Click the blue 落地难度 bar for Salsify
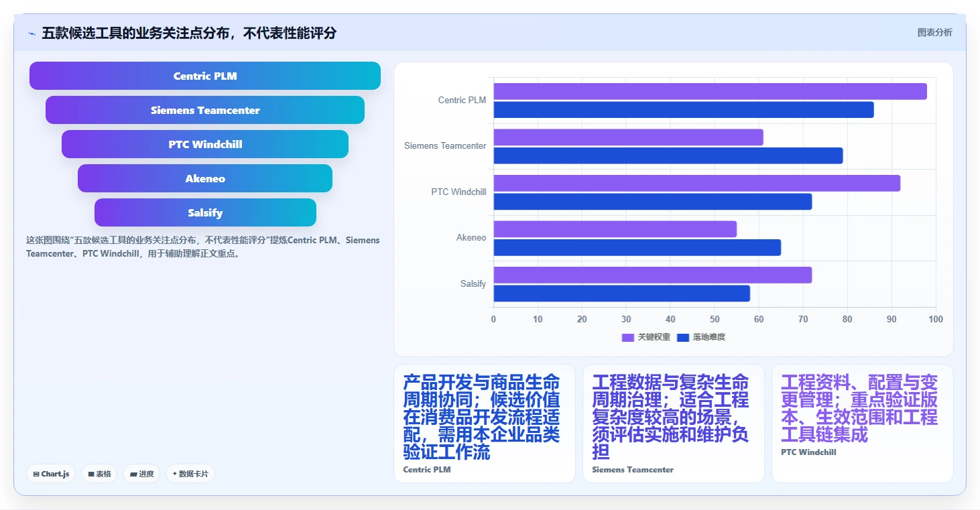This screenshot has height=510, width=980. (x=622, y=294)
